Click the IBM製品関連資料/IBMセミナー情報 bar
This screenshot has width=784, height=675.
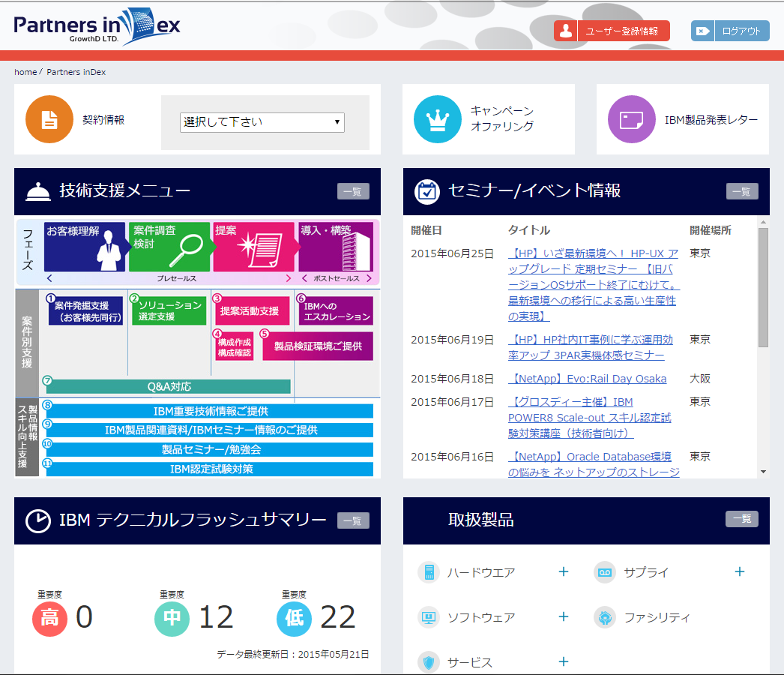pyautogui.click(x=210, y=430)
